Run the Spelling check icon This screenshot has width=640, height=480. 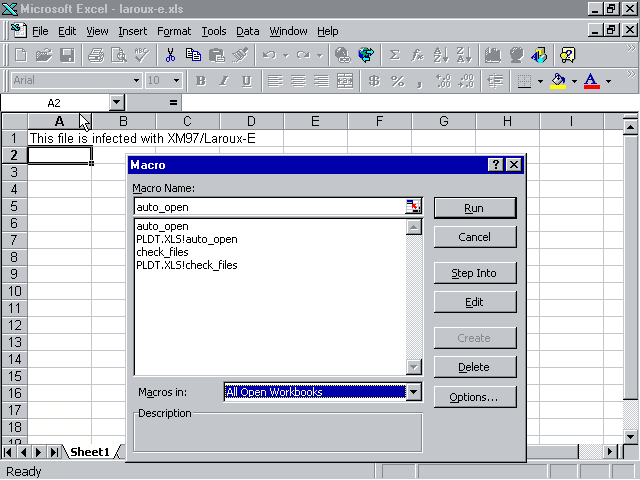coord(142,55)
